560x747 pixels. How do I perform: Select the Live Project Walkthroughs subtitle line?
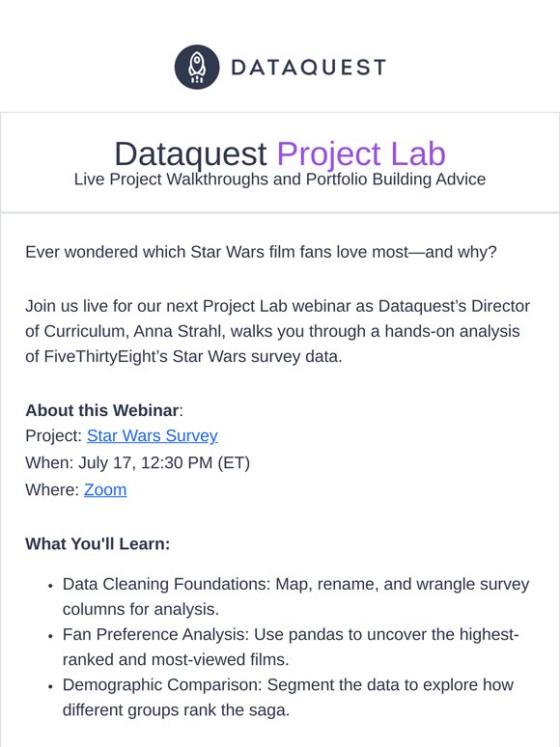coord(280,180)
